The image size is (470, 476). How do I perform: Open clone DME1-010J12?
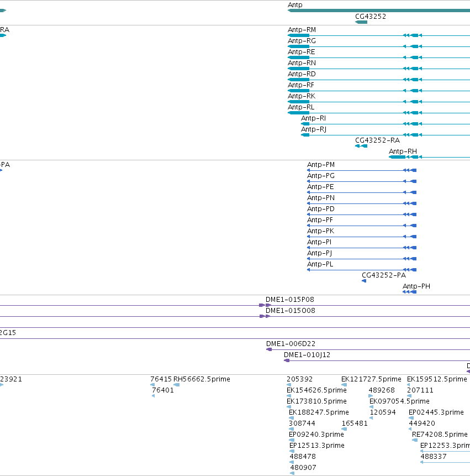point(307,355)
